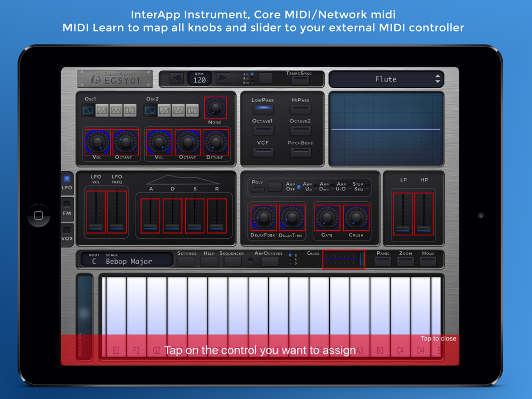Click the time signature button
Image resolution: width=532 pixels, height=399 pixels.
tap(265, 78)
